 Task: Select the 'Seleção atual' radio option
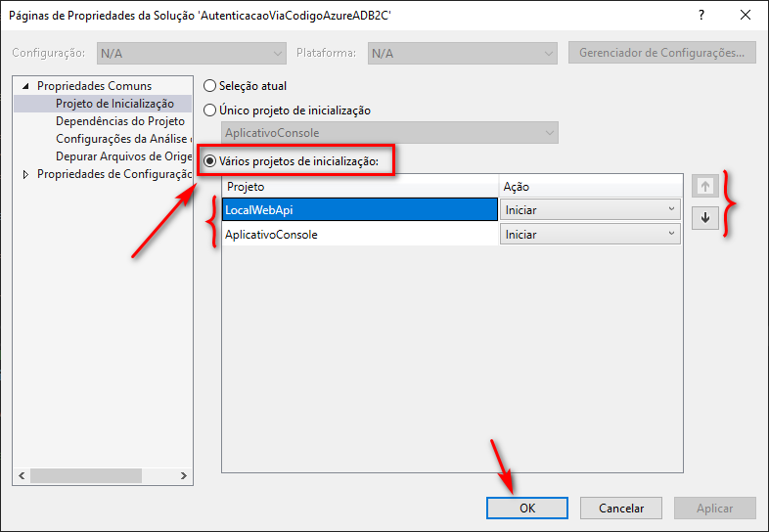(209, 86)
